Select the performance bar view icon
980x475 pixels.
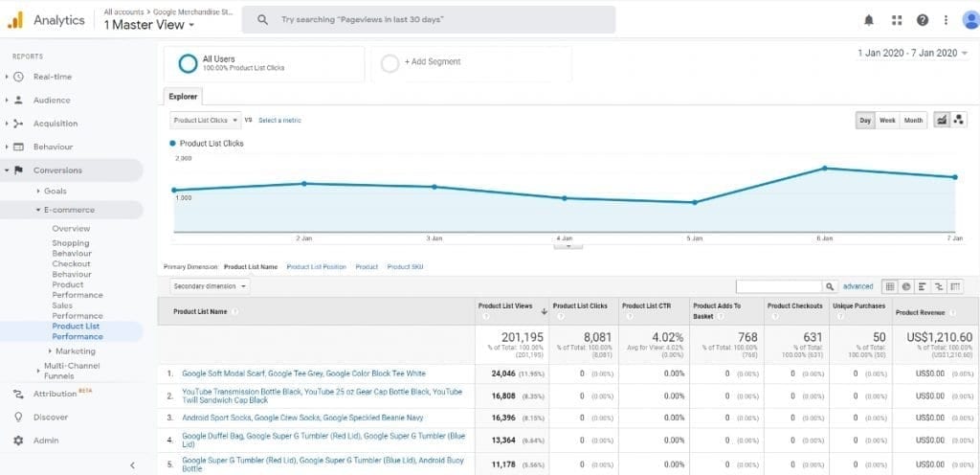coord(923,286)
